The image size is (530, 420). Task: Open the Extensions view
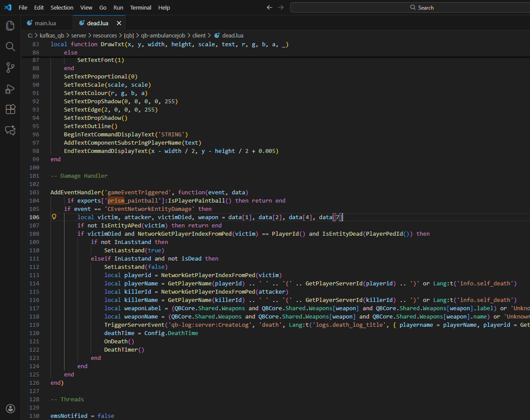(10, 109)
